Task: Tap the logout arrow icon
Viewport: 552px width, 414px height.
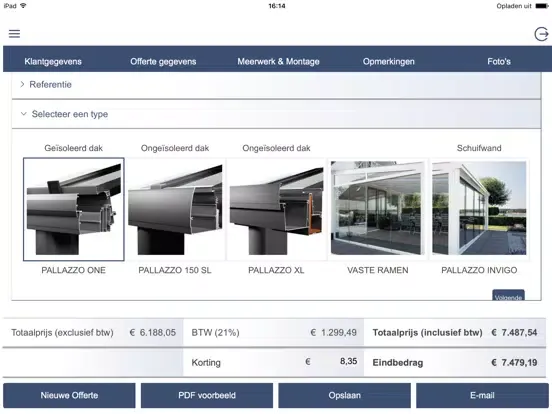Action: coord(541,34)
